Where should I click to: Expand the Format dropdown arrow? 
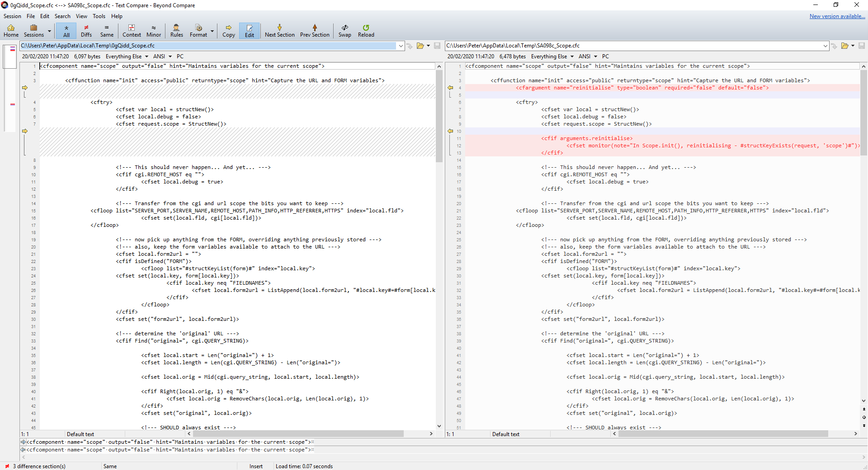click(x=212, y=31)
